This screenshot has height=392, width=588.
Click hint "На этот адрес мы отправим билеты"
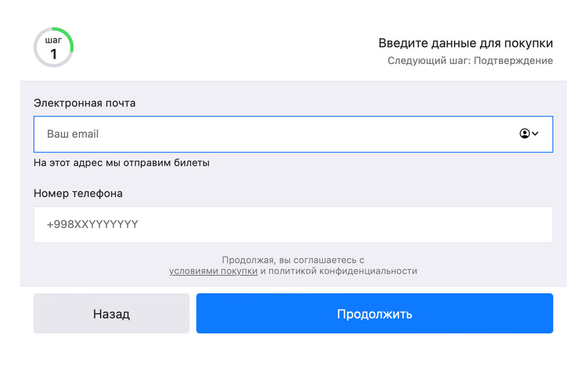pos(122,163)
